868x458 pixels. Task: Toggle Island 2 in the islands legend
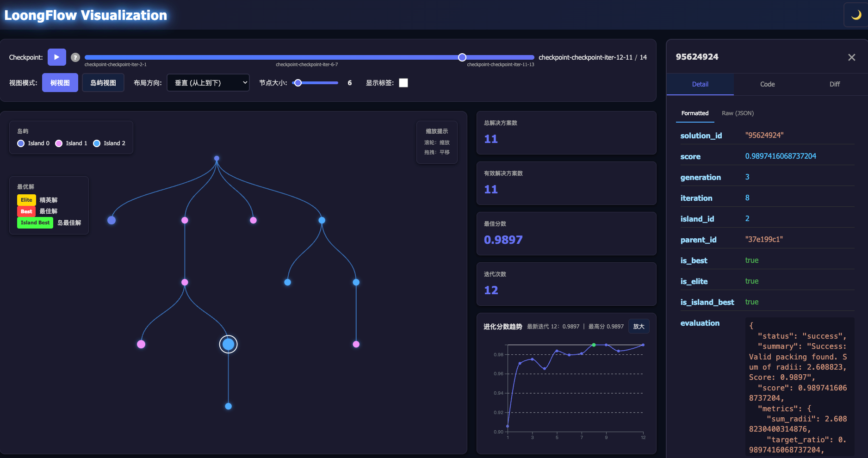click(96, 143)
